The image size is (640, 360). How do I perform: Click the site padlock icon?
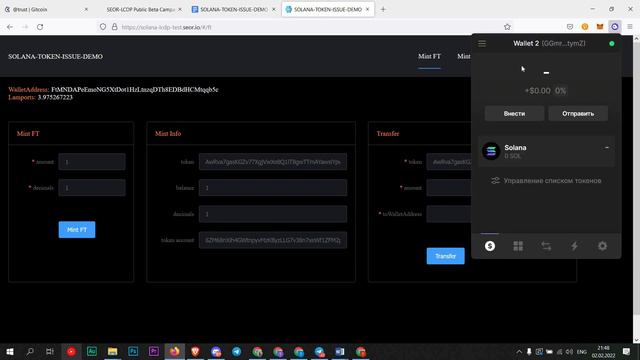click(x=115, y=27)
